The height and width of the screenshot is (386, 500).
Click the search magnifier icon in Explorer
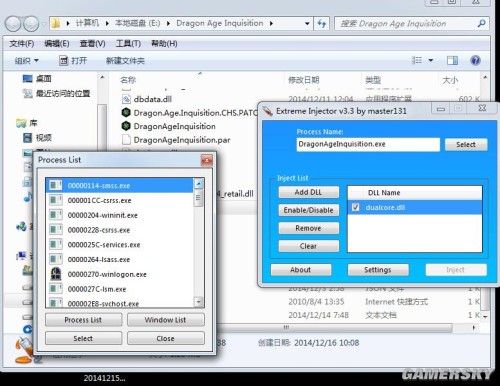pyautogui.click(x=481, y=23)
